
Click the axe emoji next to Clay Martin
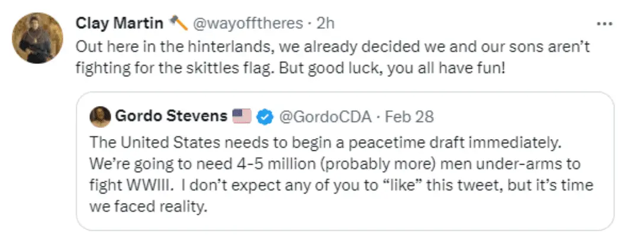178,23
